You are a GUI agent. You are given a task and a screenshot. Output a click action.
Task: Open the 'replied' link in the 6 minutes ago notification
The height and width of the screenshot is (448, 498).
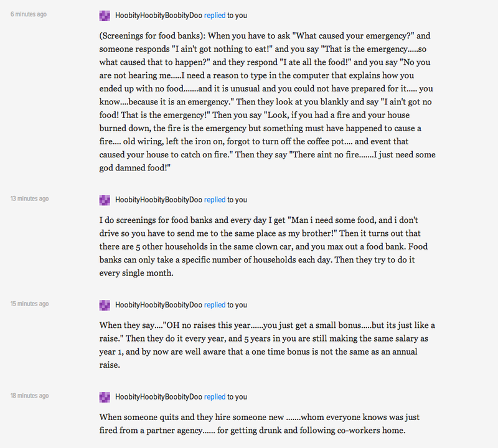coord(215,16)
